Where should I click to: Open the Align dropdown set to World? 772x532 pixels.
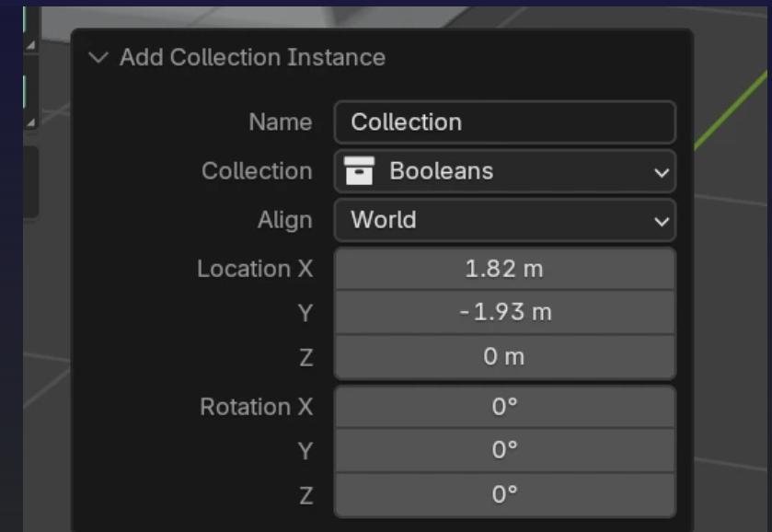click(504, 220)
